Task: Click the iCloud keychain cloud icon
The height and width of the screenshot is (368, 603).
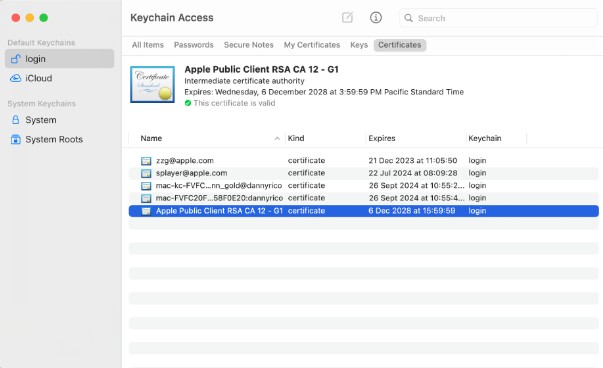Action: click(x=15, y=78)
